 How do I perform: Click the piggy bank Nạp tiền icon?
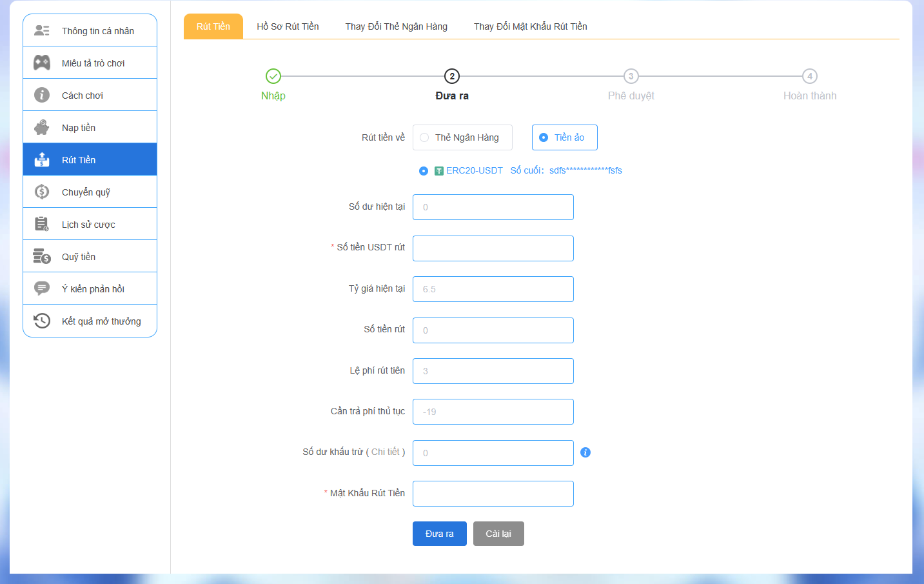pos(42,127)
